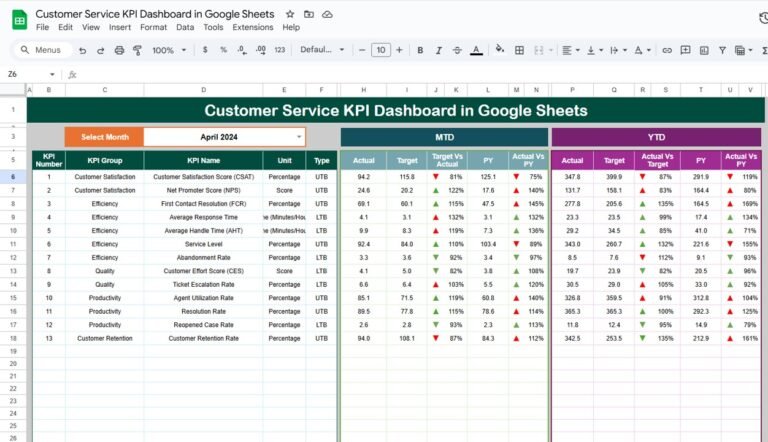Increase font size plus button
This screenshot has width=768, height=442.
(399, 50)
